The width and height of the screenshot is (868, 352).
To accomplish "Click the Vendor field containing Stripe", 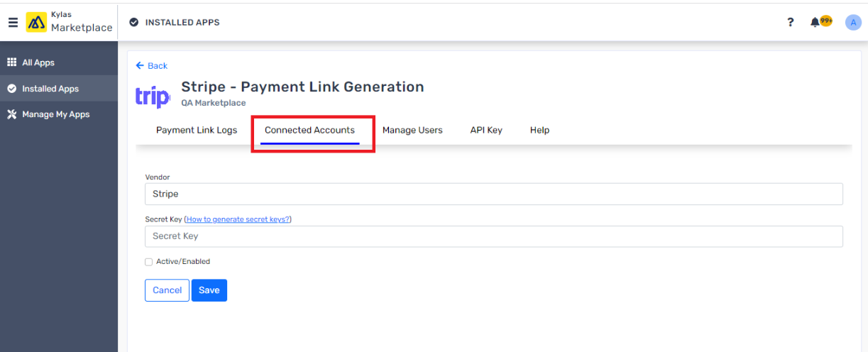I will click(x=494, y=194).
